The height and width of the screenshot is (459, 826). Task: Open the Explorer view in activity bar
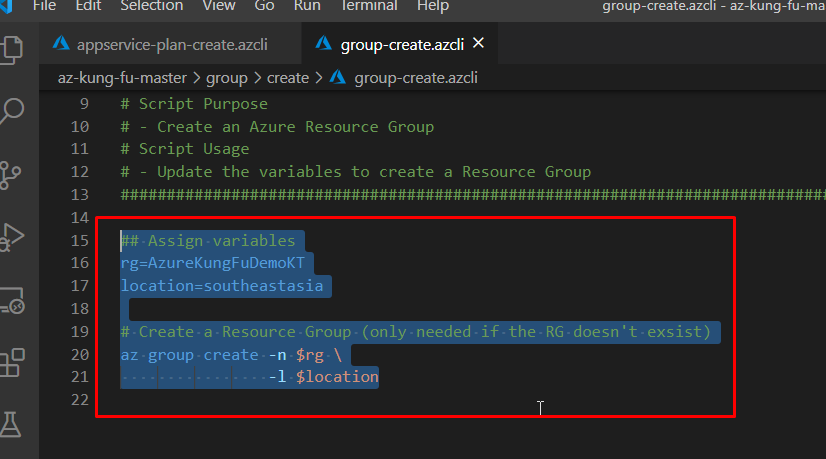12,48
